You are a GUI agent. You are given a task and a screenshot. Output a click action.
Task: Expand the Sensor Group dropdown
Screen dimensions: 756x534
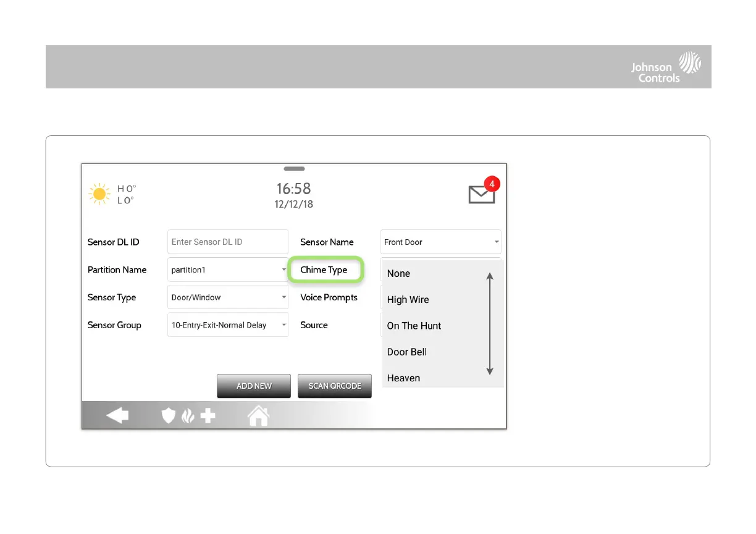pos(227,325)
